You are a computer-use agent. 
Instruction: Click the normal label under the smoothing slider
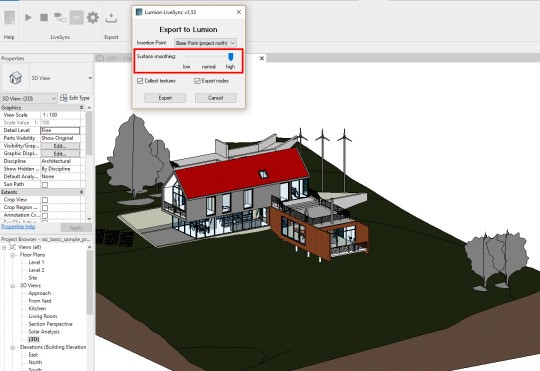tap(209, 66)
